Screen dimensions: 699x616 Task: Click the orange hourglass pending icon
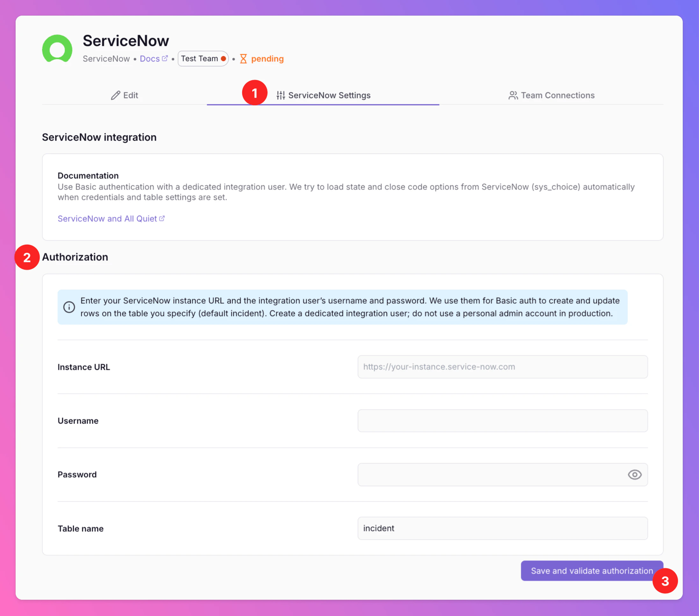243,59
